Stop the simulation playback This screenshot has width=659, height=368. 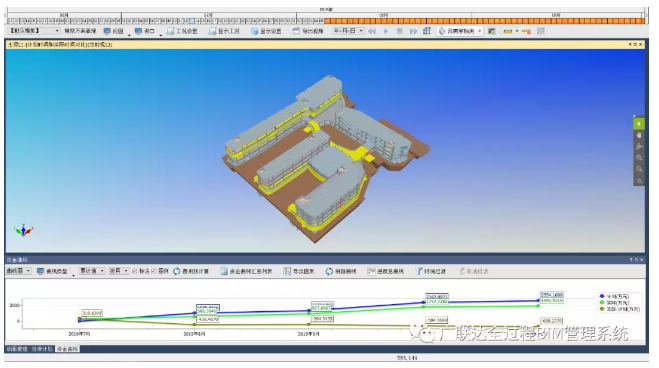pyautogui.click(x=400, y=31)
